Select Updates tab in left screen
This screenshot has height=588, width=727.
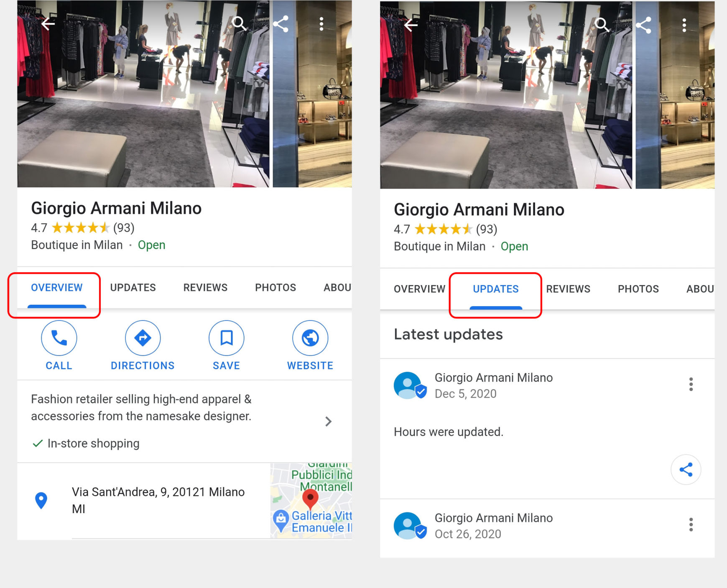click(x=133, y=288)
